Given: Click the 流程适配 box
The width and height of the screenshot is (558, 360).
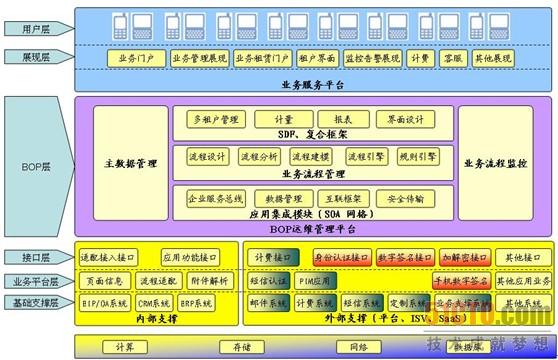Looking at the screenshot, I should pyautogui.click(x=159, y=281).
